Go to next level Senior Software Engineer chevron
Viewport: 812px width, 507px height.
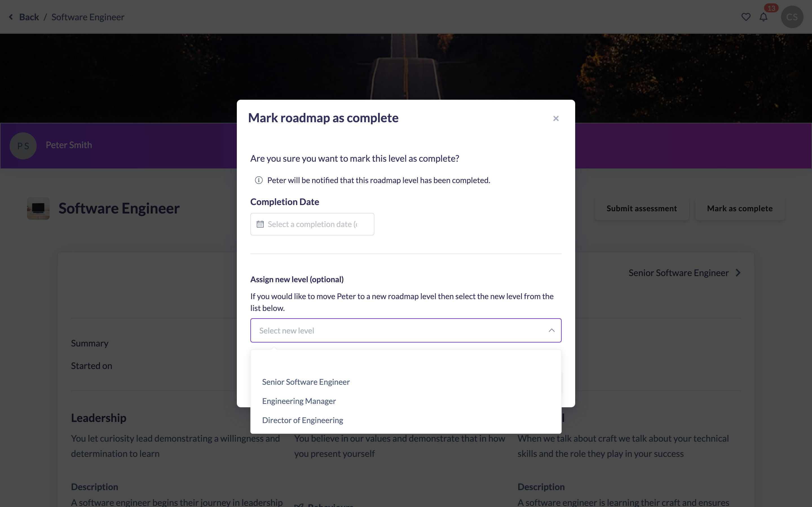738,273
